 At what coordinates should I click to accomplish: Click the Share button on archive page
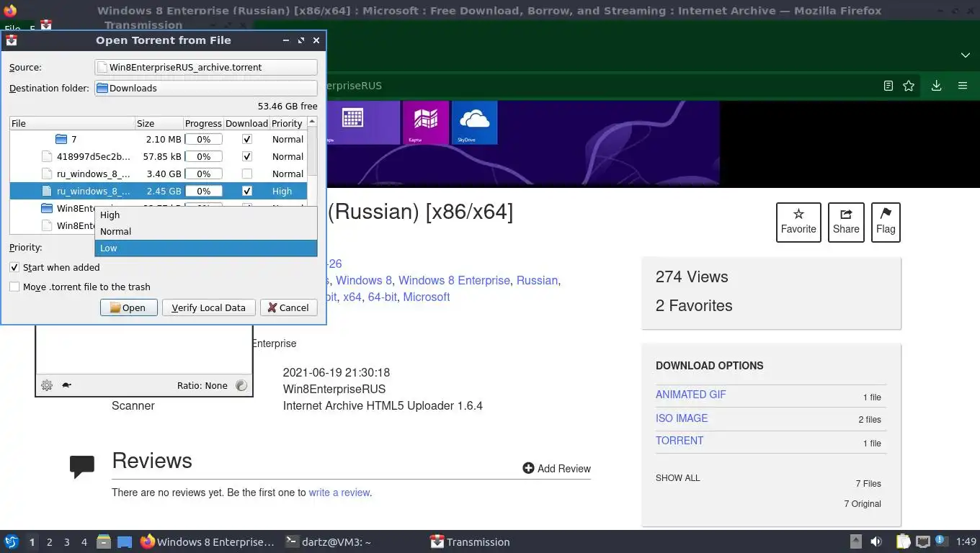point(846,222)
